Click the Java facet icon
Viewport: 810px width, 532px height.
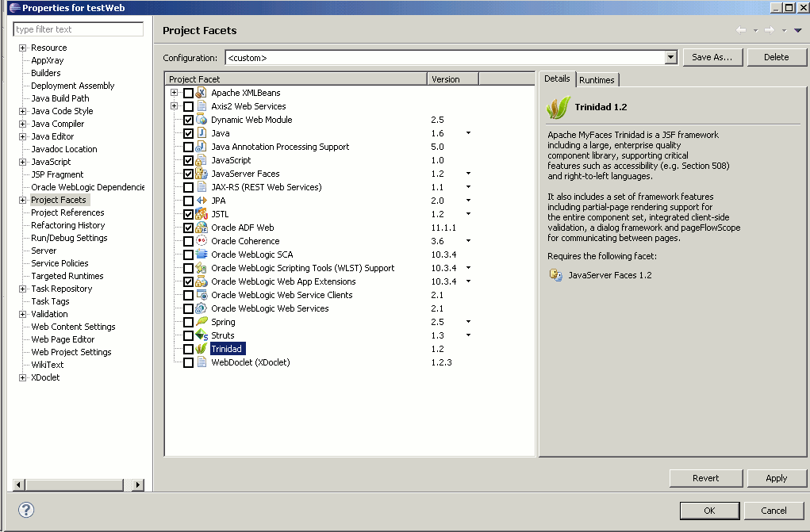pos(202,133)
